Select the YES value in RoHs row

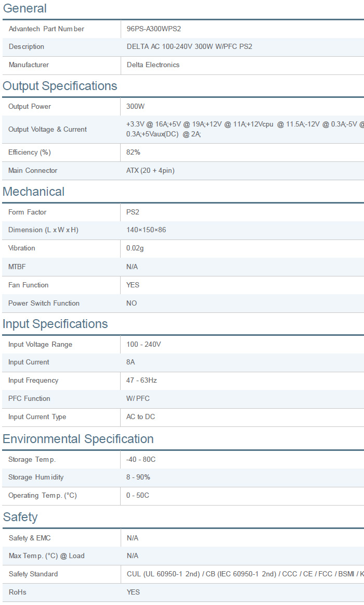133,593
